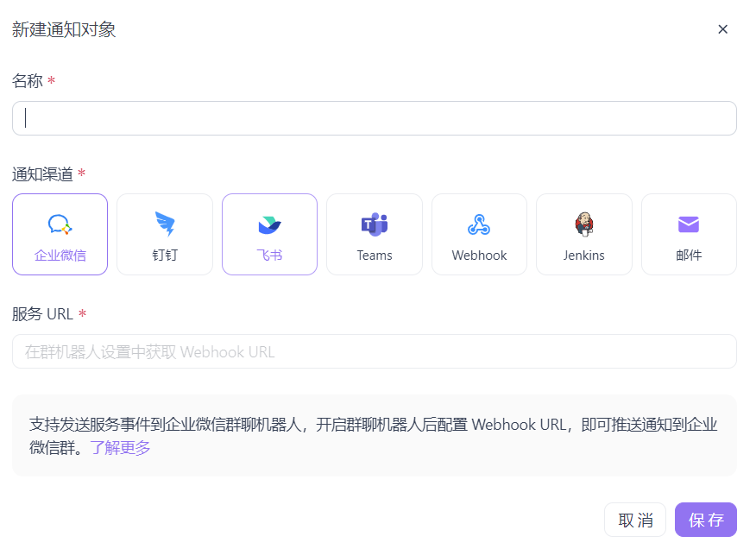
Task: Select the Teams channel card
Action: click(x=375, y=235)
